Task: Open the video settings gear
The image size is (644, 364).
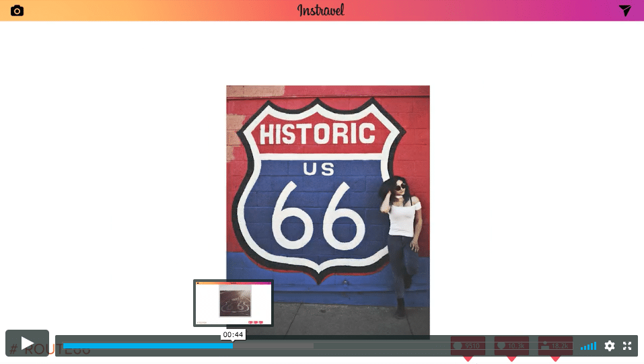Action: 610,346
